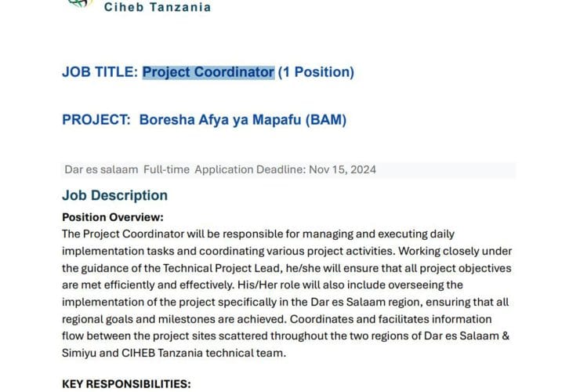This screenshot has width=580, height=392.
Task: Click the "Ciheb Tanzania" header text
Action: pos(158,7)
